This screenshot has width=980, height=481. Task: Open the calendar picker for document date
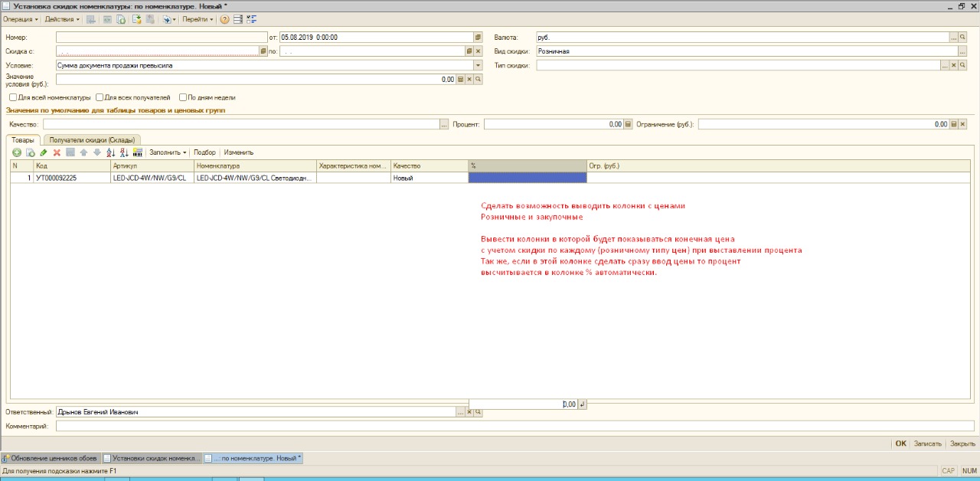click(x=478, y=37)
